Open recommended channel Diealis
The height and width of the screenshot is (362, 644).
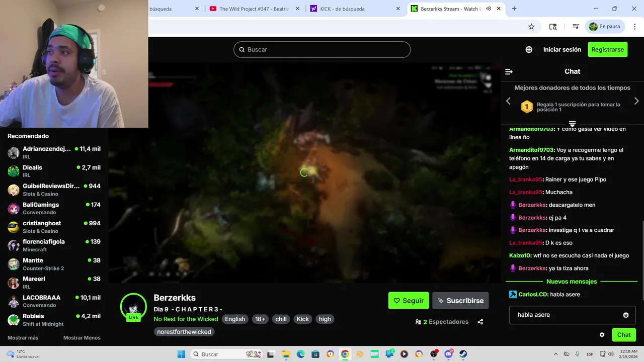pos(54,171)
